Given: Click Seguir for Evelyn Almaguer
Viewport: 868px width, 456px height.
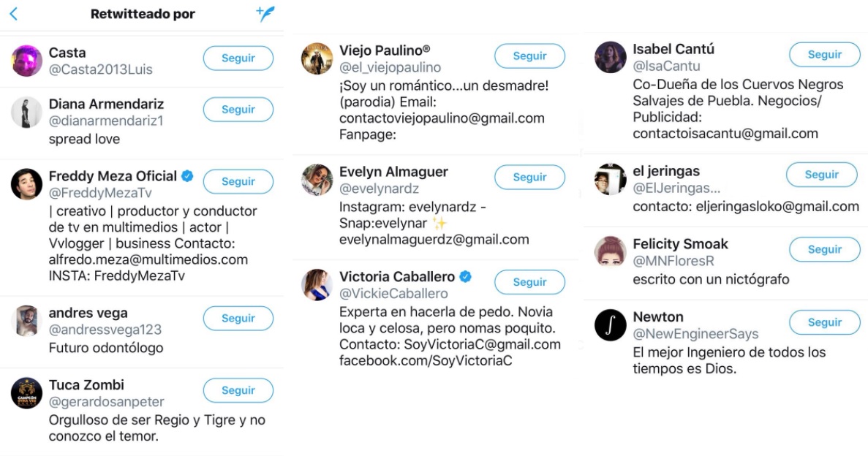Looking at the screenshot, I should click(x=529, y=178).
